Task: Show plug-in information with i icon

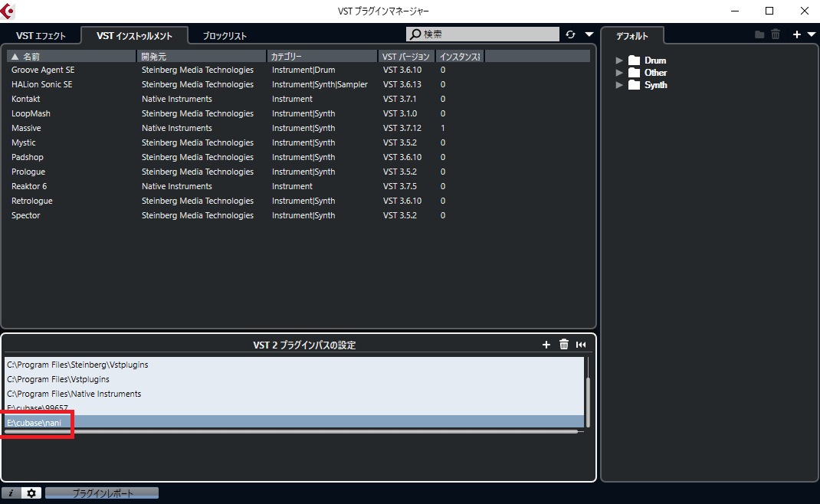Action: point(11,493)
